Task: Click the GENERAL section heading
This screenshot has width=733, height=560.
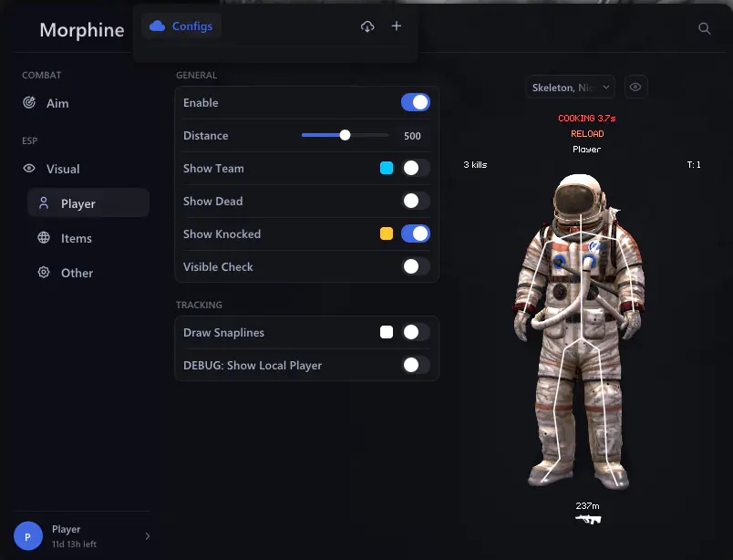Action: point(196,76)
